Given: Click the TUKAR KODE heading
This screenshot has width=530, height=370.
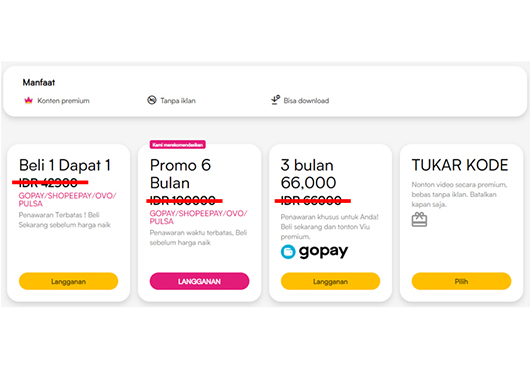Looking at the screenshot, I should coord(460,165).
